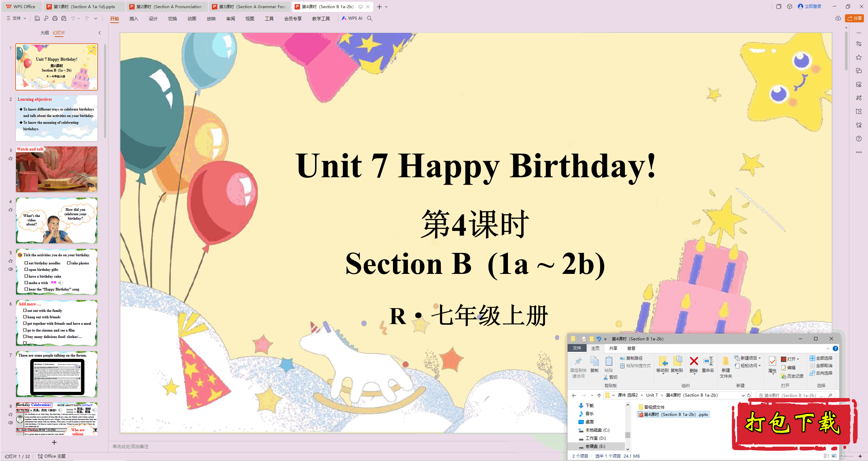Click the star icon in right sidebar

859,57
